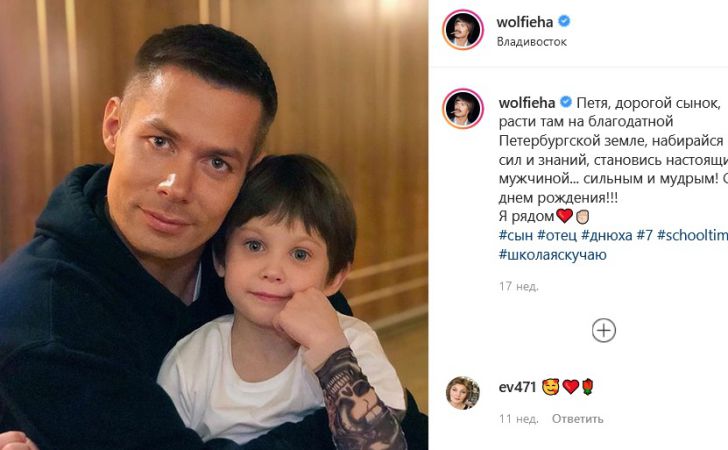Open the #школаяскучаю hashtag

pos(552,254)
